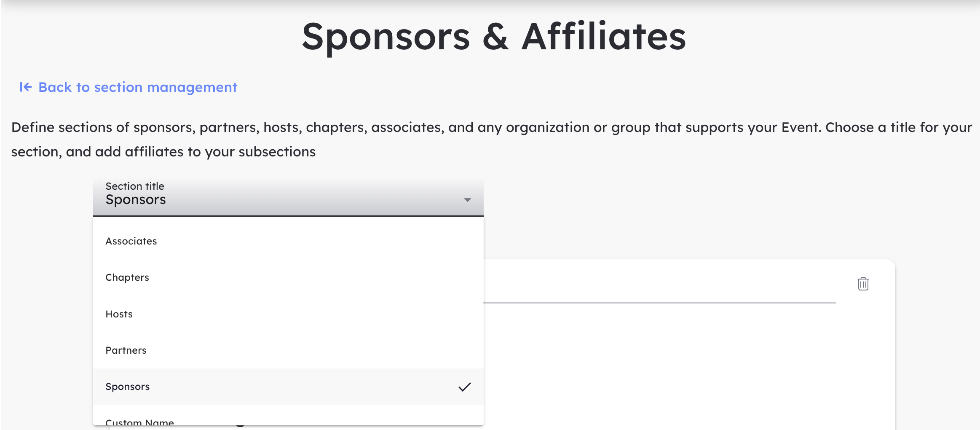Delete the subsection with the trash icon

[x=863, y=284]
